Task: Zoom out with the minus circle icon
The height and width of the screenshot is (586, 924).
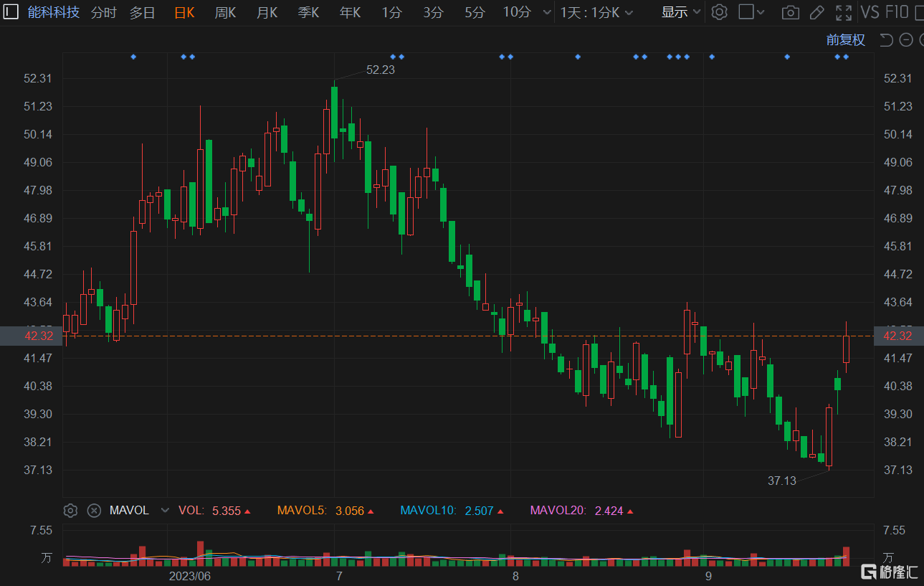Action: pyautogui.click(x=906, y=40)
